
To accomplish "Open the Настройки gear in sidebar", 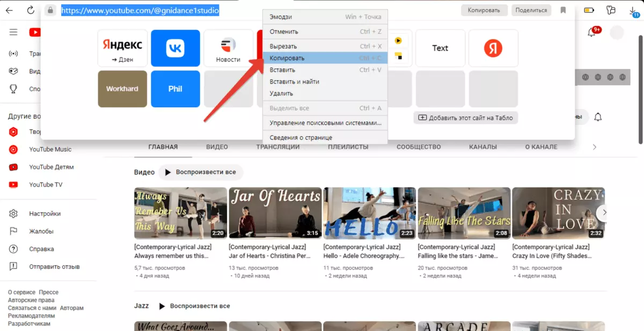I will click(13, 214).
